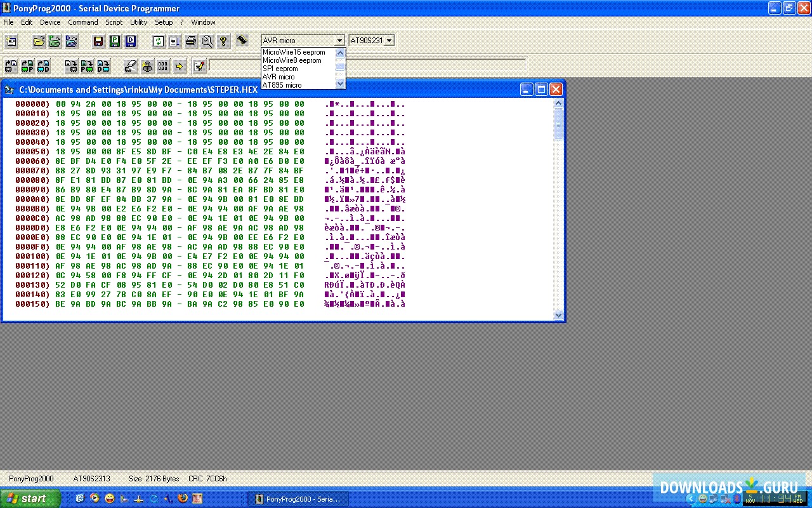The height and width of the screenshot is (508, 812).
Task: Click the Size 2176 Bytes status entry
Action: click(x=154, y=479)
